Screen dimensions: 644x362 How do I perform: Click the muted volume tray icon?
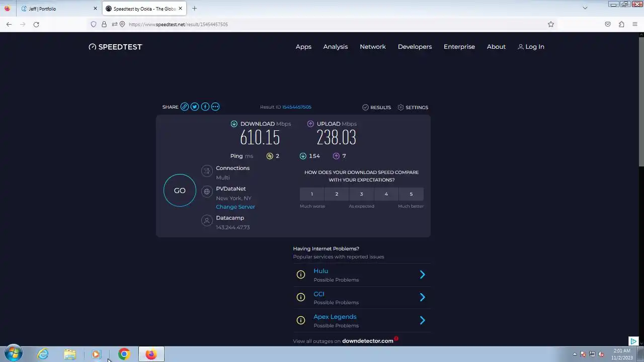pyautogui.click(x=601, y=354)
